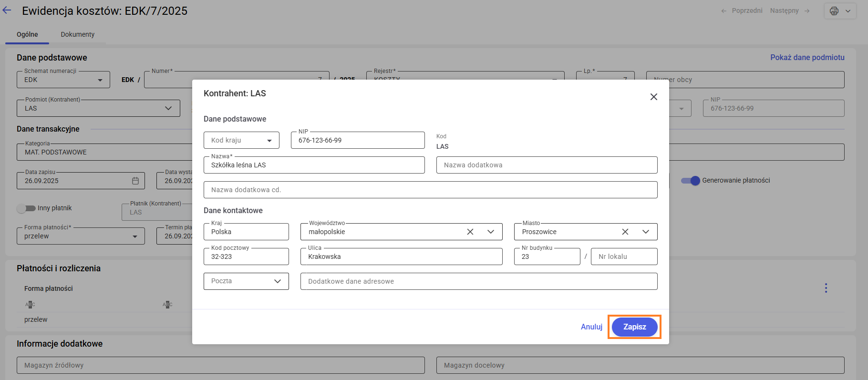
Task: Click the Zapisz button
Action: point(634,327)
